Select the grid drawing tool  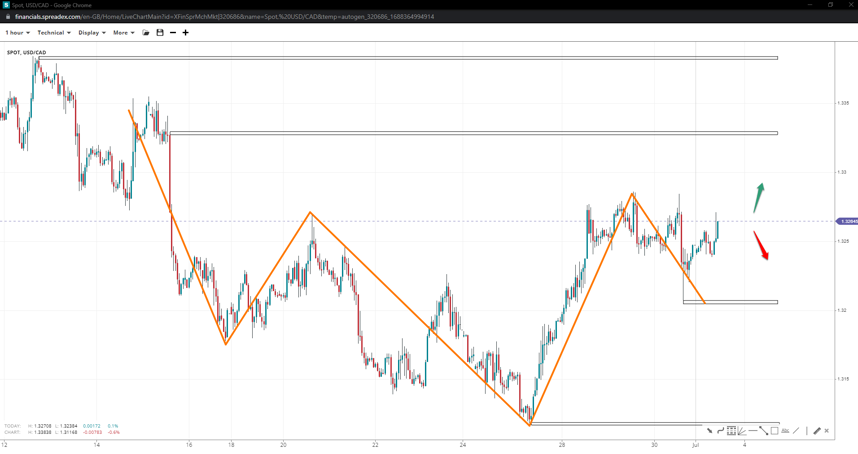pos(731,431)
